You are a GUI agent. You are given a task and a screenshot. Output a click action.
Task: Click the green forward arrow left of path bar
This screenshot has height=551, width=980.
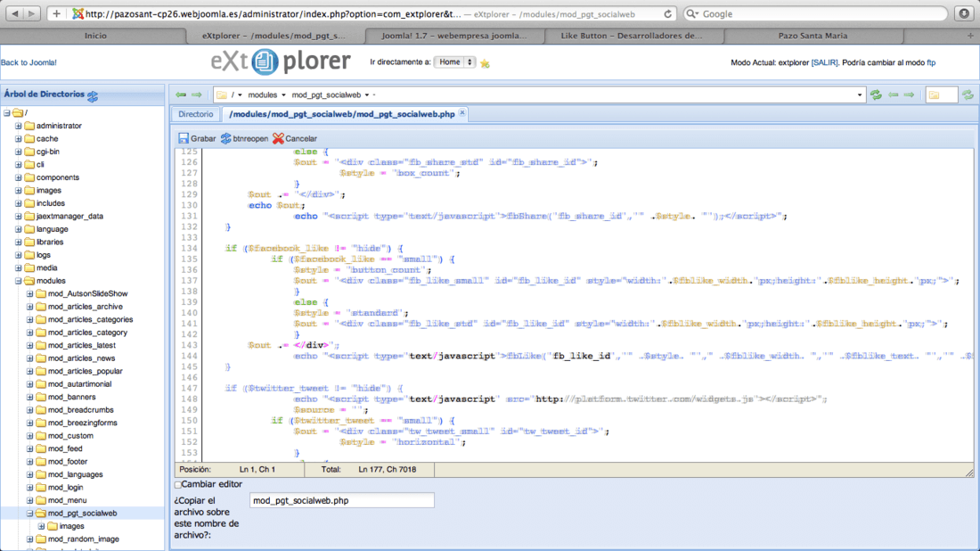coord(197,95)
